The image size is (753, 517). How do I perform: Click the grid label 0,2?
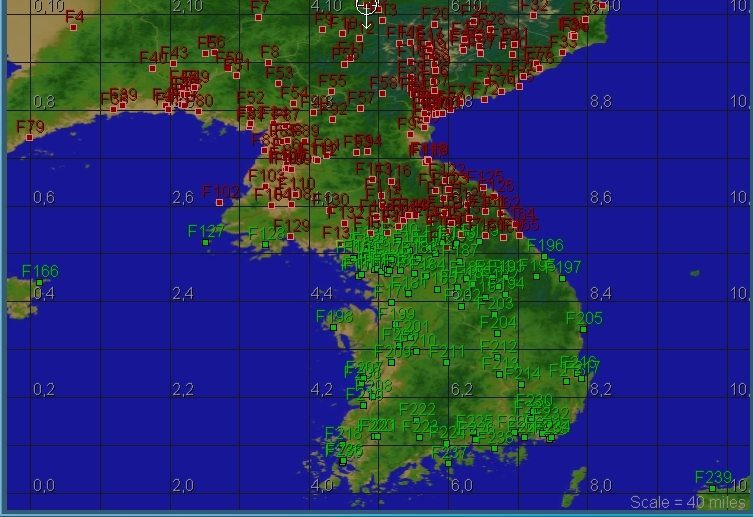click(44, 389)
